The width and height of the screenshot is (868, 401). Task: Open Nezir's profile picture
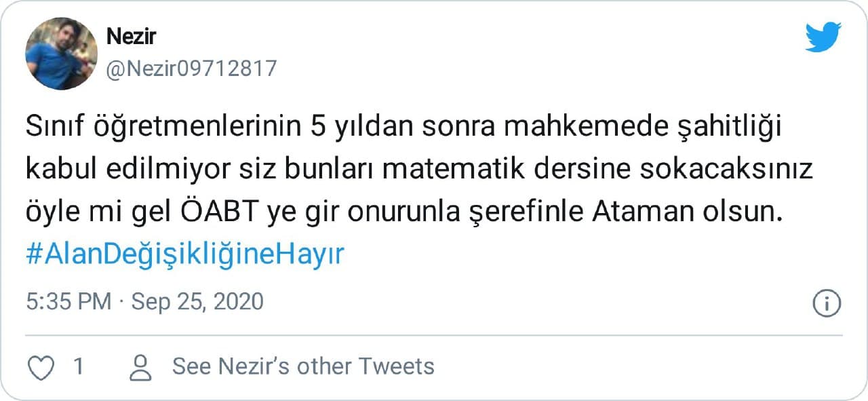(61, 54)
